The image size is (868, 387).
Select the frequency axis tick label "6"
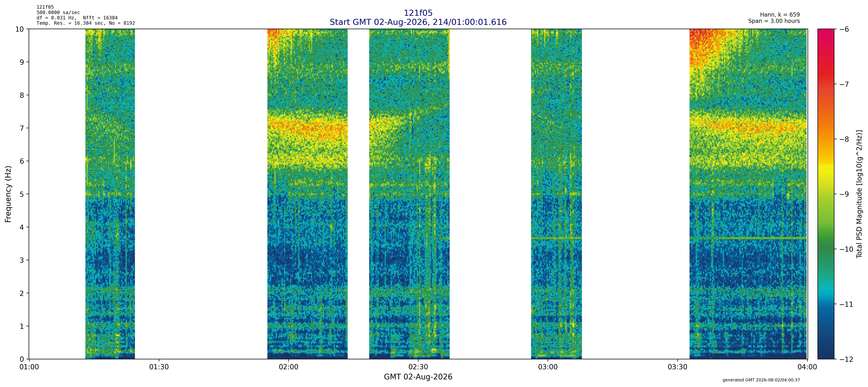(22, 162)
